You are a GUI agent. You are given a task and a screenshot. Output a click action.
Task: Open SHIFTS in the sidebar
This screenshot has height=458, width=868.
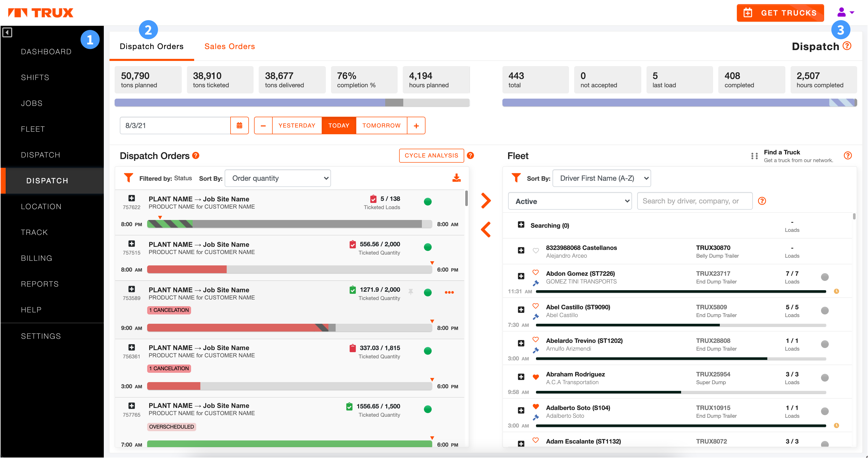tap(35, 77)
